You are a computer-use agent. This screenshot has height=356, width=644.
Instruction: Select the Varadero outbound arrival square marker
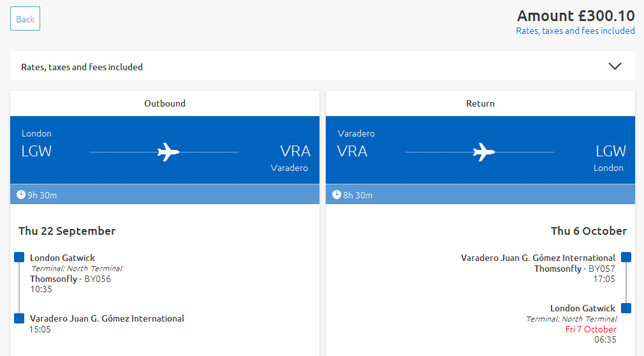[19, 318]
